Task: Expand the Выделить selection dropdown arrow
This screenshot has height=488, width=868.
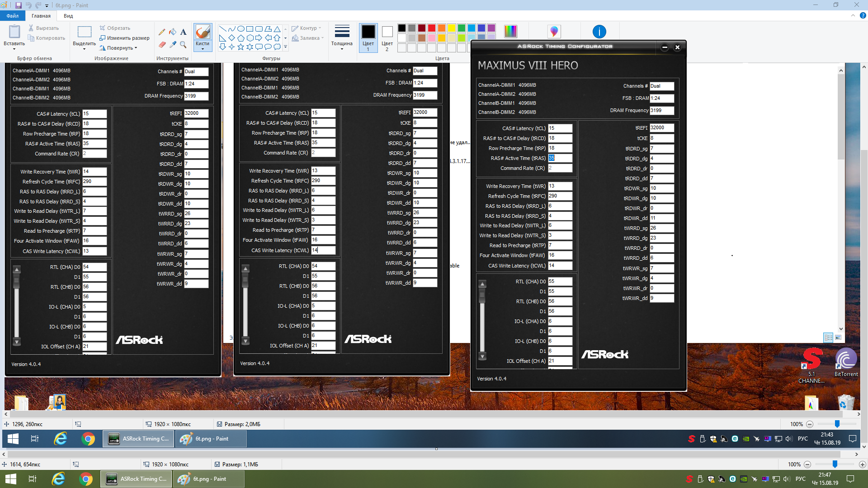Action: coord(84,49)
